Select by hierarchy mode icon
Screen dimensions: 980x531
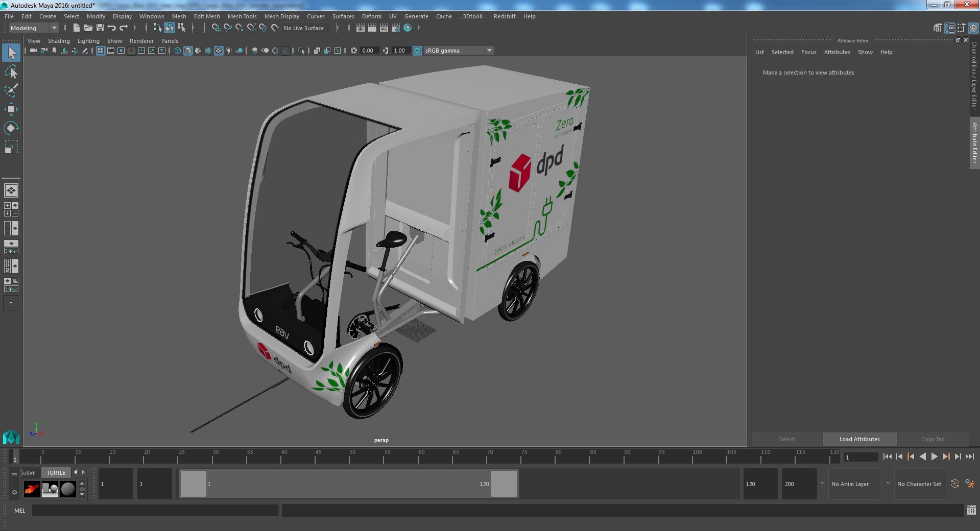pyautogui.click(x=157, y=28)
